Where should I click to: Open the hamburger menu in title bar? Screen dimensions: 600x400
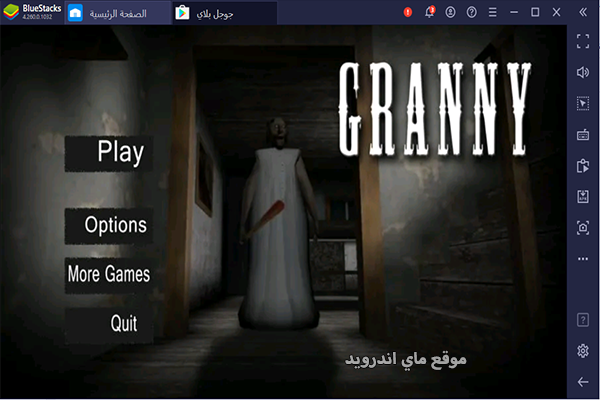point(493,12)
